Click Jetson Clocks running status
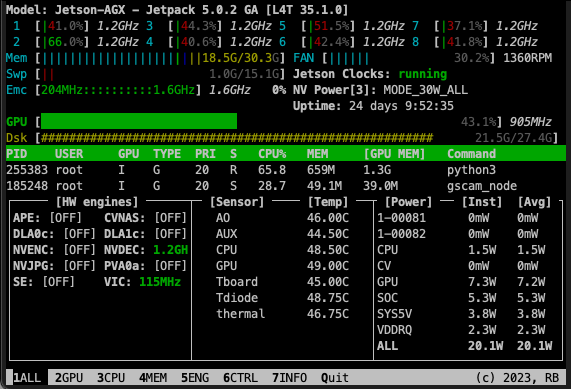Viewport: 571px width, 389px height. [422, 74]
